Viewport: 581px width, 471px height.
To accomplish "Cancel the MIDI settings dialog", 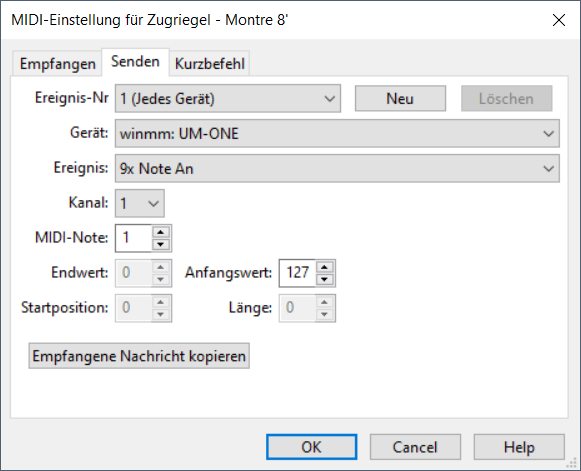I will [415, 447].
